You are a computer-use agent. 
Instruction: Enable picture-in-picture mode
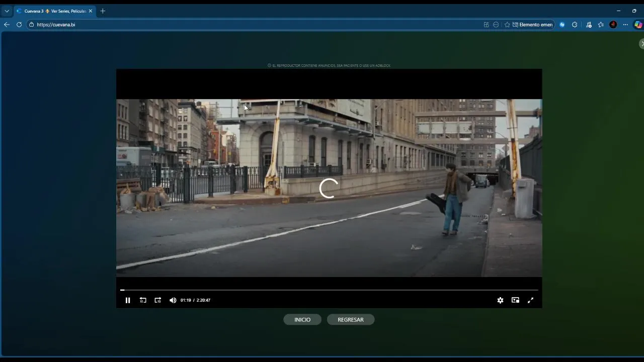click(x=515, y=300)
